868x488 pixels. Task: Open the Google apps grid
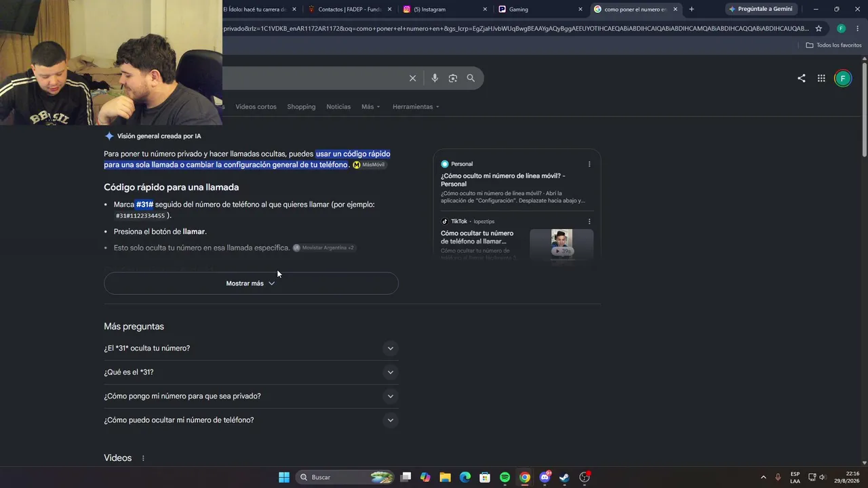point(821,78)
